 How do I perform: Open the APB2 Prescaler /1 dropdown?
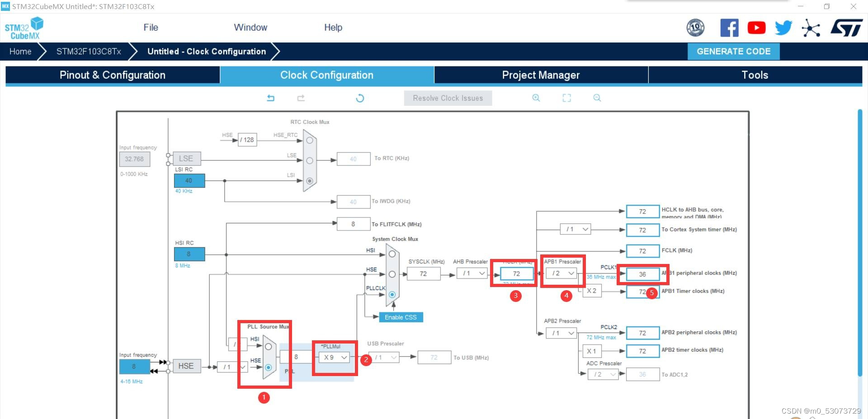tap(561, 333)
